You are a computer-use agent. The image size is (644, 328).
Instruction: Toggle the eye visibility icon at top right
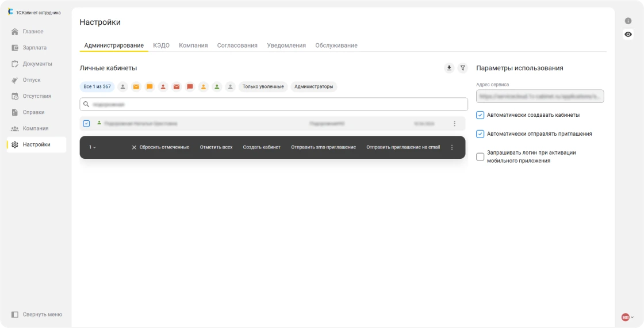tap(628, 35)
